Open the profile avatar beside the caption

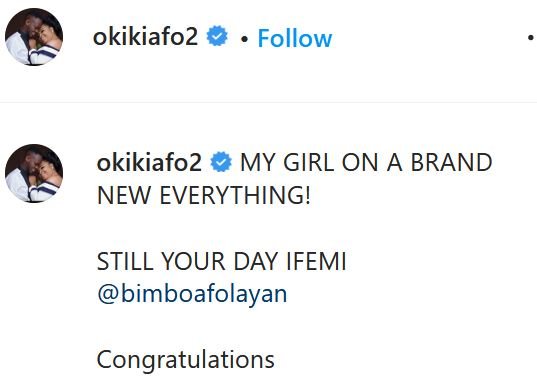(x=34, y=173)
